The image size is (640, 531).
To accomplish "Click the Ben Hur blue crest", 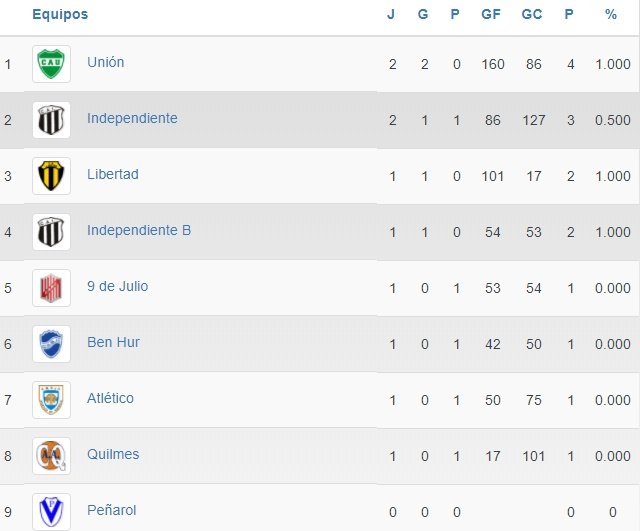I will click(51, 344).
